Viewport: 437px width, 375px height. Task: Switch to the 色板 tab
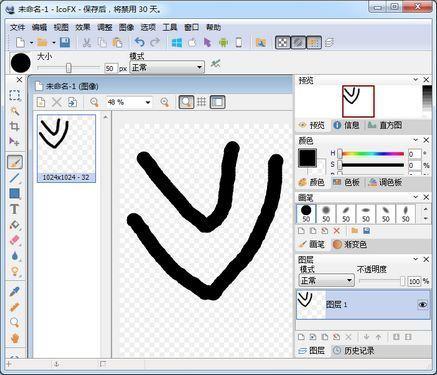click(x=346, y=182)
